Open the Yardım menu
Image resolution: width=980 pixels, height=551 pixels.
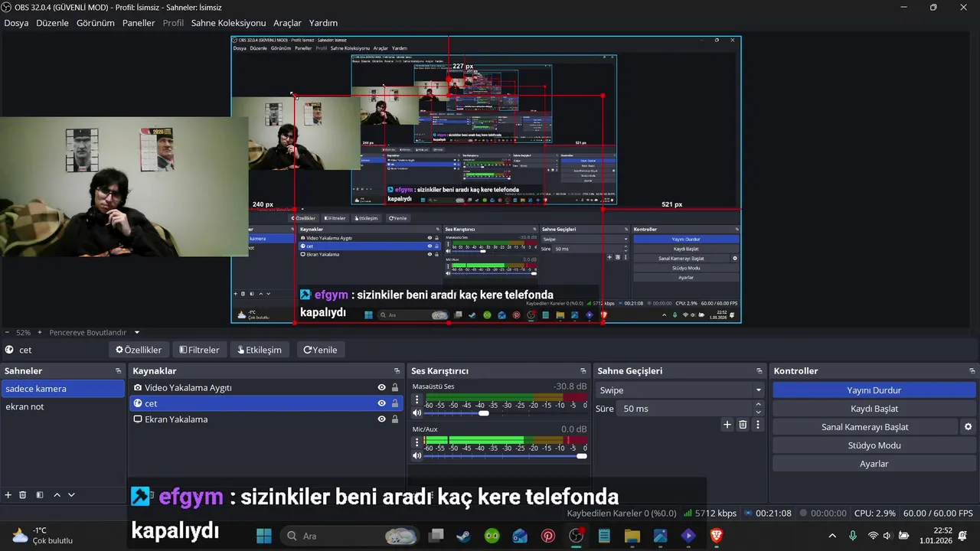(323, 23)
